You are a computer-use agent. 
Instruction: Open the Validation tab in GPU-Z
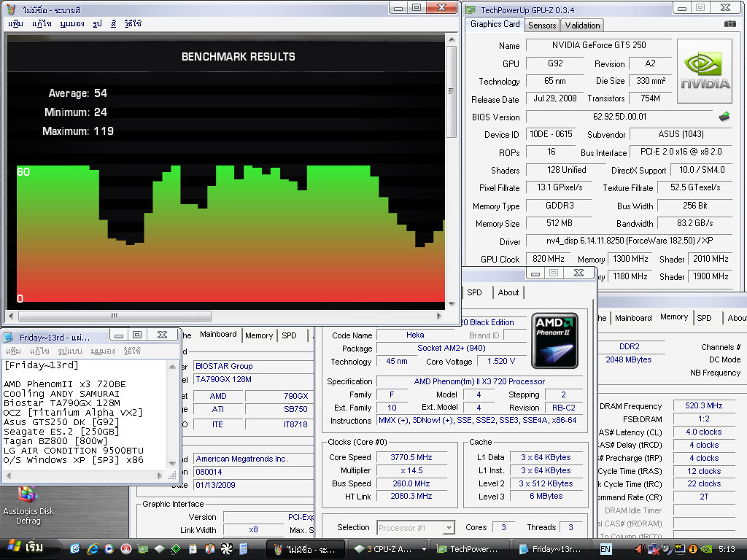click(582, 25)
